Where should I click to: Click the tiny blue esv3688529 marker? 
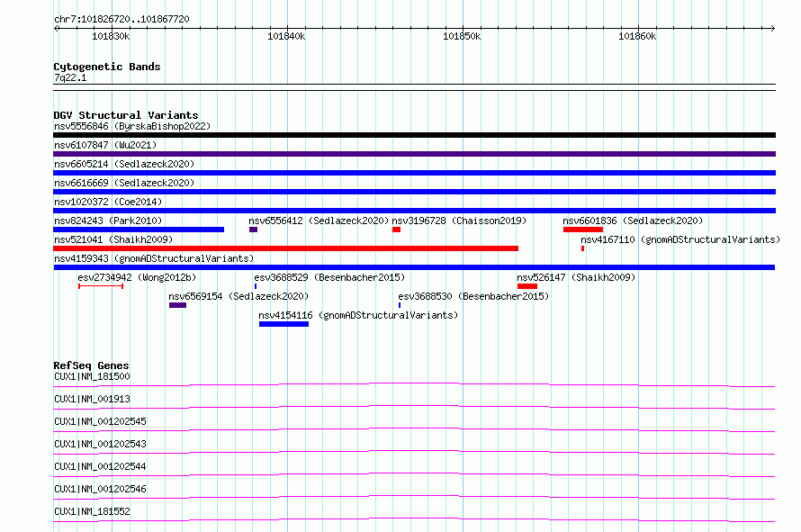point(256,286)
